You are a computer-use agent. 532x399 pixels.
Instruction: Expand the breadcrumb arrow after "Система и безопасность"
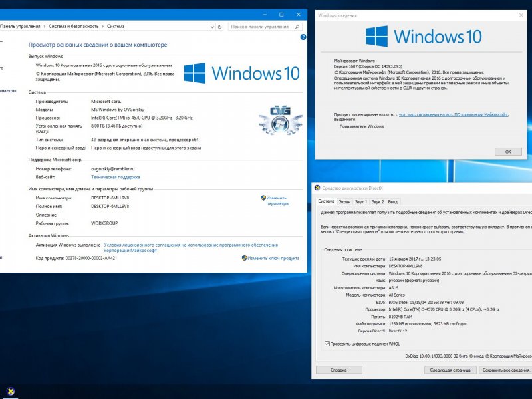point(103,27)
